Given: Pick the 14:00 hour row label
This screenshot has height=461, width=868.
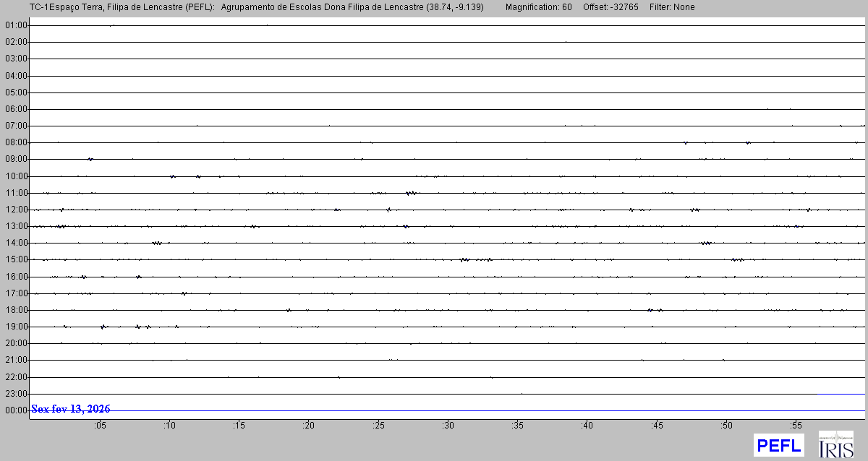Looking at the screenshot, I should point(16,243).
